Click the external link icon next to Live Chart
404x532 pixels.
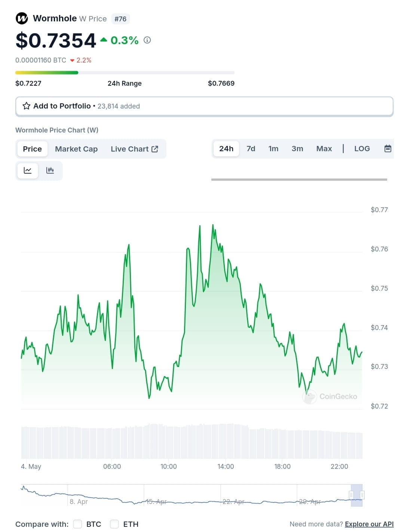click(154, 149)
